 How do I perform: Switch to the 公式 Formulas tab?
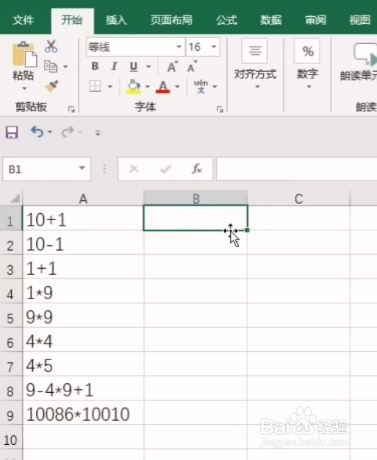(227, 20)
